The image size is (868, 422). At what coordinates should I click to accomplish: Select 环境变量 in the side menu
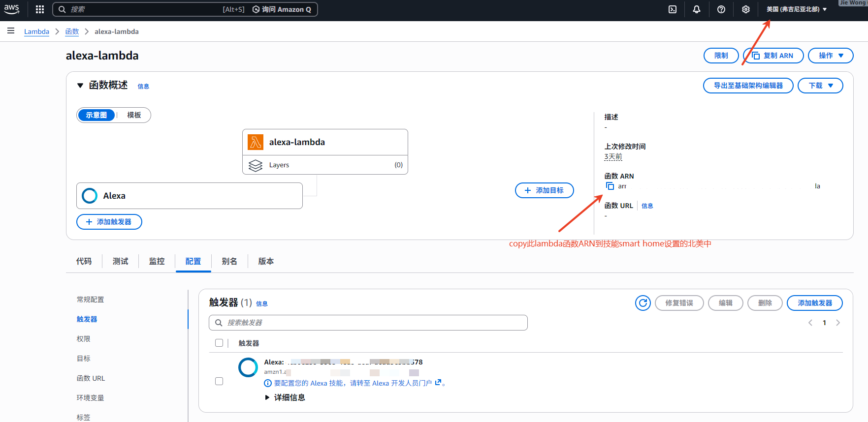[91, 398]
